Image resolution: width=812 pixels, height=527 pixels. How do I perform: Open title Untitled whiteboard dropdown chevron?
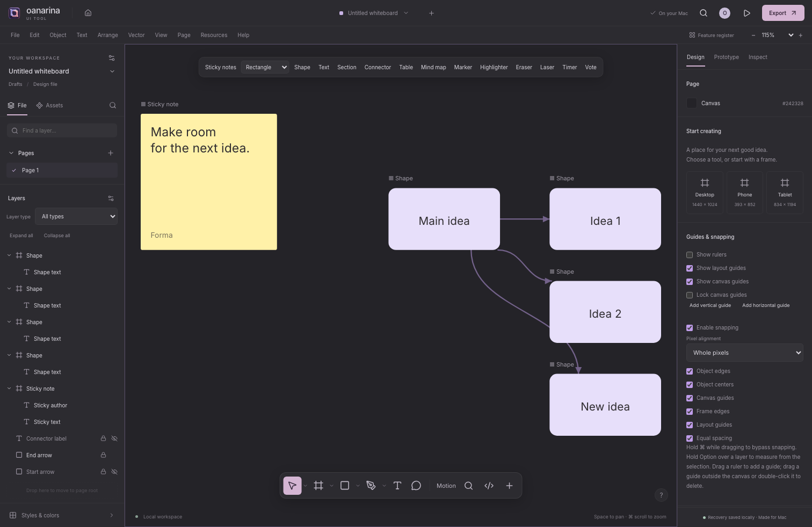(x=406, y=13)
